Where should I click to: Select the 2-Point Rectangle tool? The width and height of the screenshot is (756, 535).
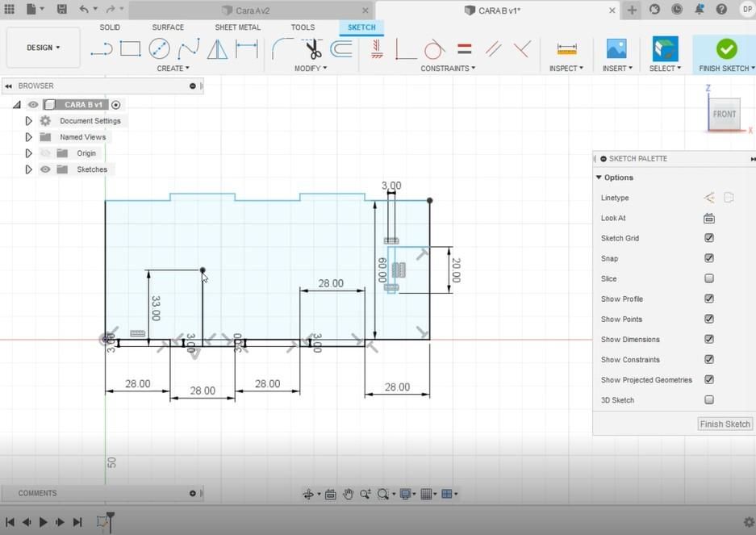[130, 48]
